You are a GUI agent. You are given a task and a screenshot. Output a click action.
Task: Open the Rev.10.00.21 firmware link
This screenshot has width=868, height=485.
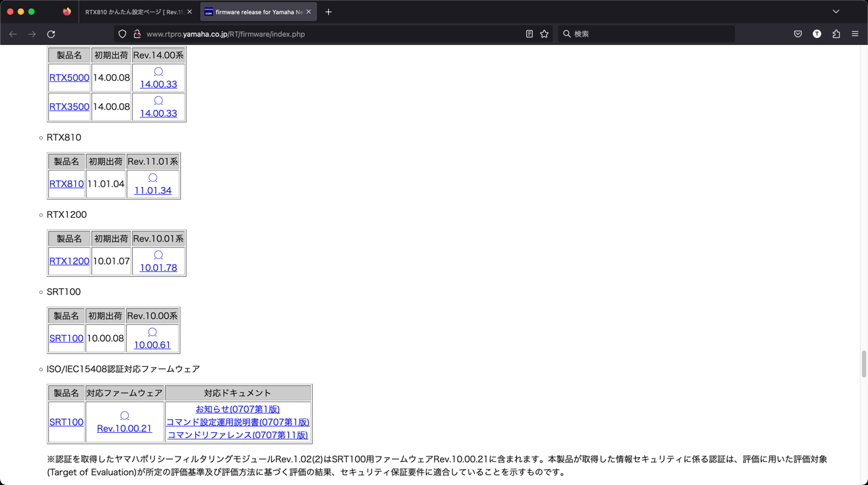click(x=125, y=429)
